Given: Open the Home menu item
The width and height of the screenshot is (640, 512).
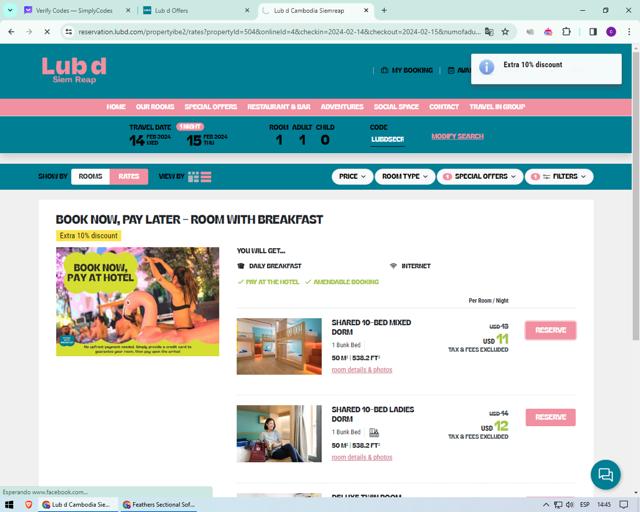Looking at the screenshot, I should 116,107.
